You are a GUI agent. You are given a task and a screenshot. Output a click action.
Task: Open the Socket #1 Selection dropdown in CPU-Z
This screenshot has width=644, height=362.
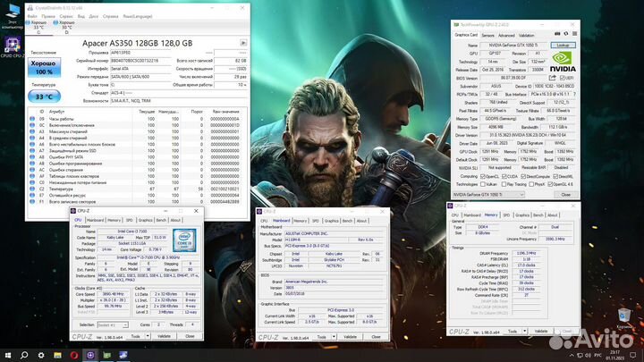click(113, 324)
